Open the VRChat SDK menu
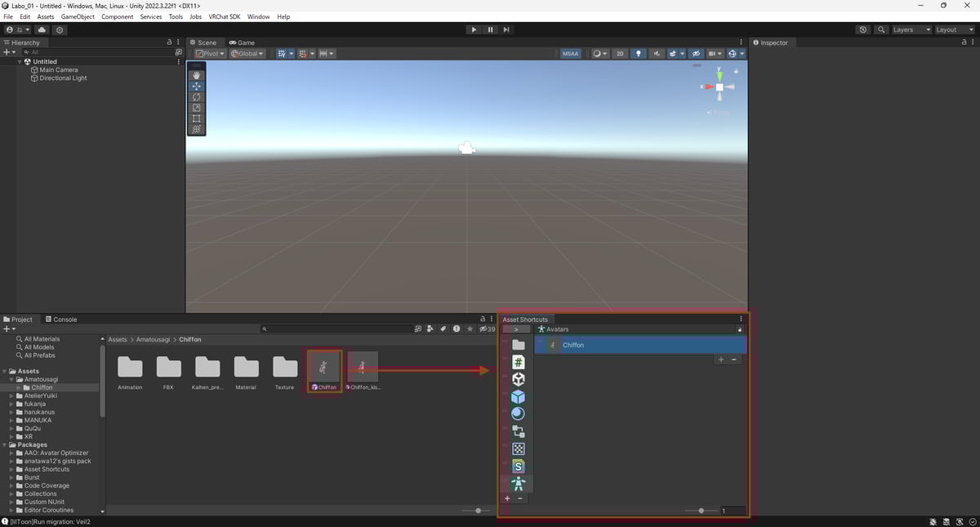The image size is (980, 527). tap(224, 16)
